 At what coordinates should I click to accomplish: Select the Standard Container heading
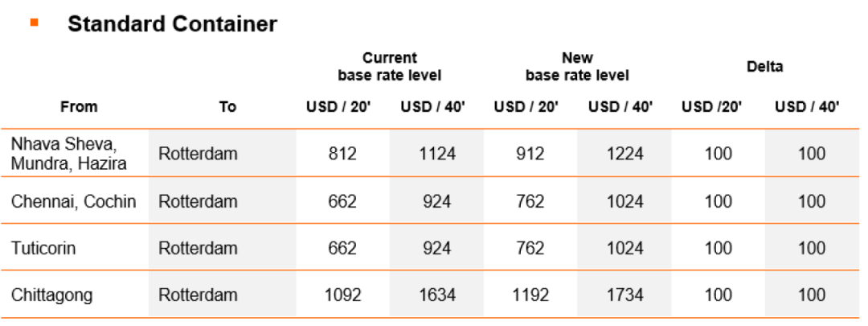coord(172,24)
